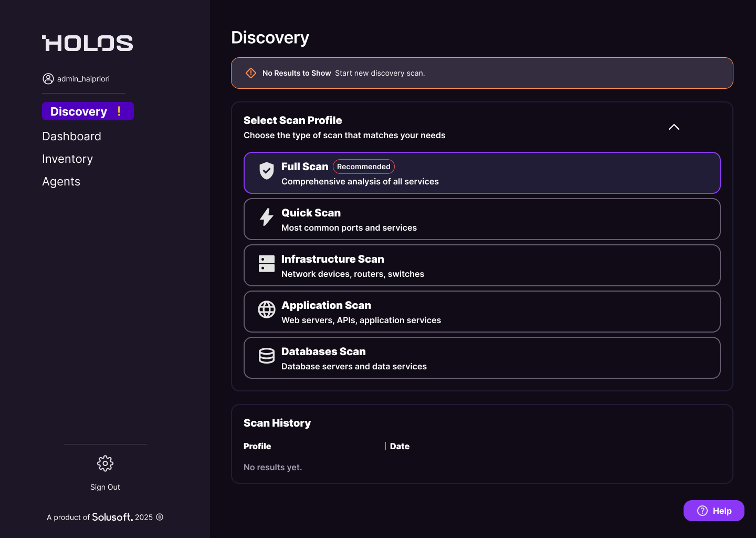Open the Discovery menu item
This screenshot has height=538, width=756.
88,111
